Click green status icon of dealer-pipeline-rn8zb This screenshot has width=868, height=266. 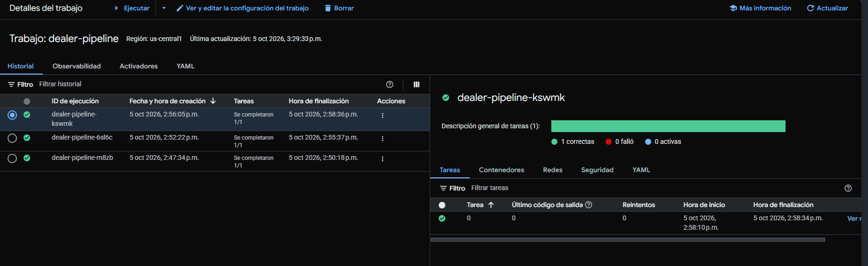coord(27,158)
